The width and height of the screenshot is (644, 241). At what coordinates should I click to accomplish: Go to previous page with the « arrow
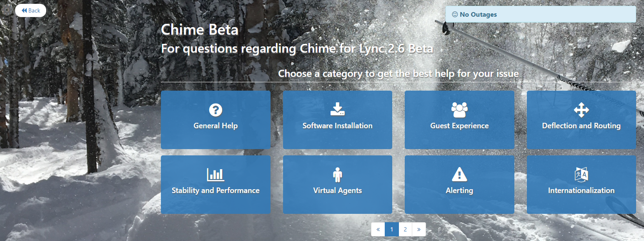(x=378, y=229)
